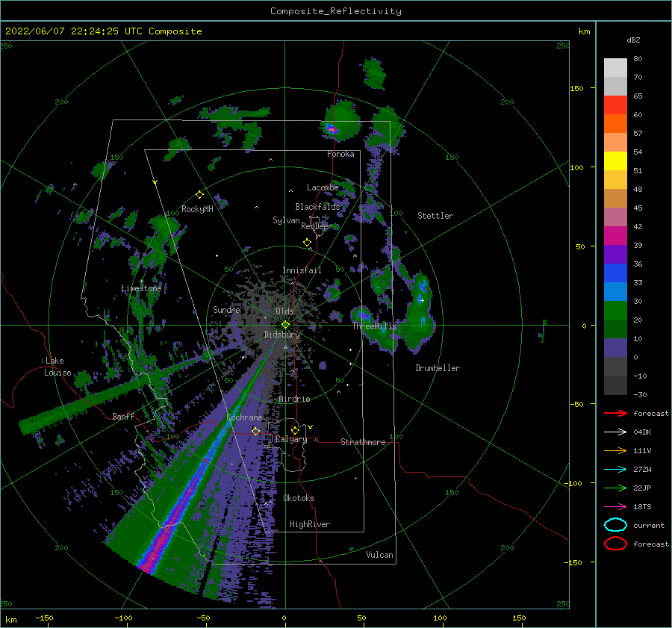
Task: Click the yellow radar site marker at Didsbury
Action: [x=285, y=325]
